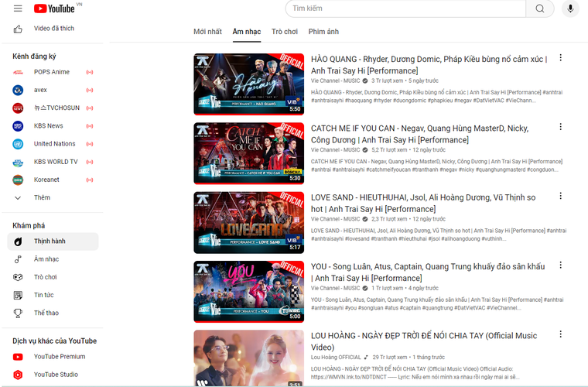
Task: Open more options for LOU HOÀNG video
Action: (x=560, y=334)
